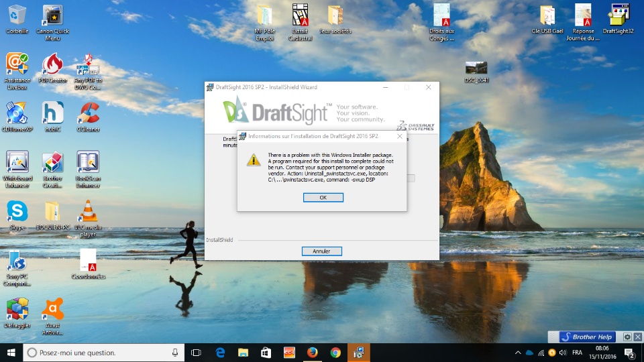644x362 pixels.
Task: Click the Cortana microphone icon
Action: coord(175,353)
